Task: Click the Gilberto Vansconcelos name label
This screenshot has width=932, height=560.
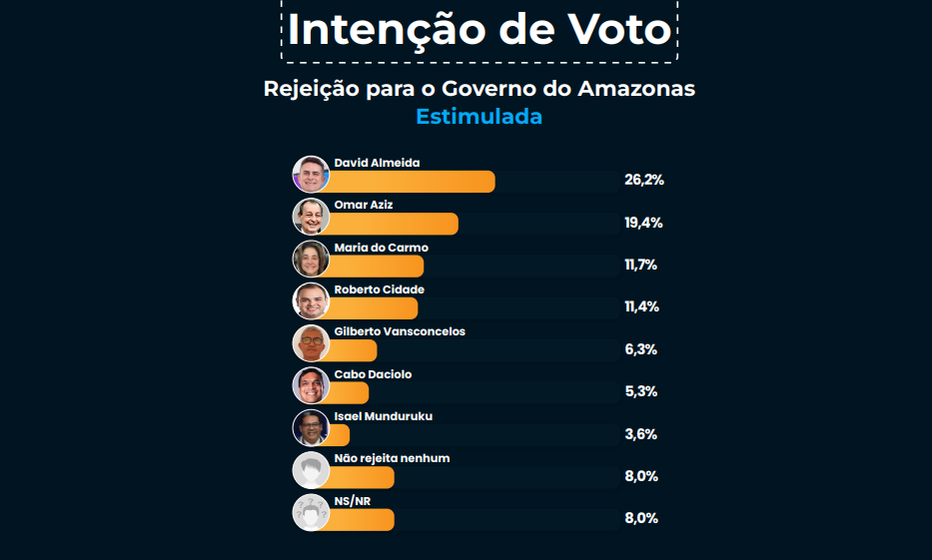Action: 400,331
